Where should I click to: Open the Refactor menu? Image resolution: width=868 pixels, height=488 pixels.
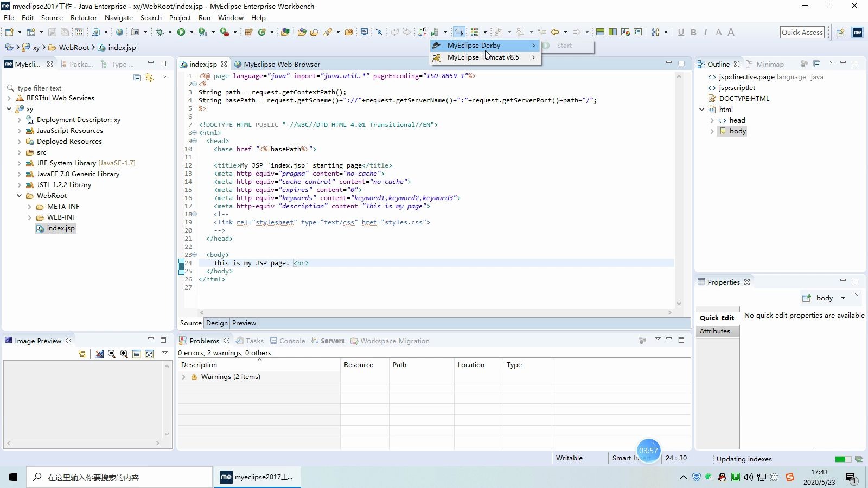point(84,18)
